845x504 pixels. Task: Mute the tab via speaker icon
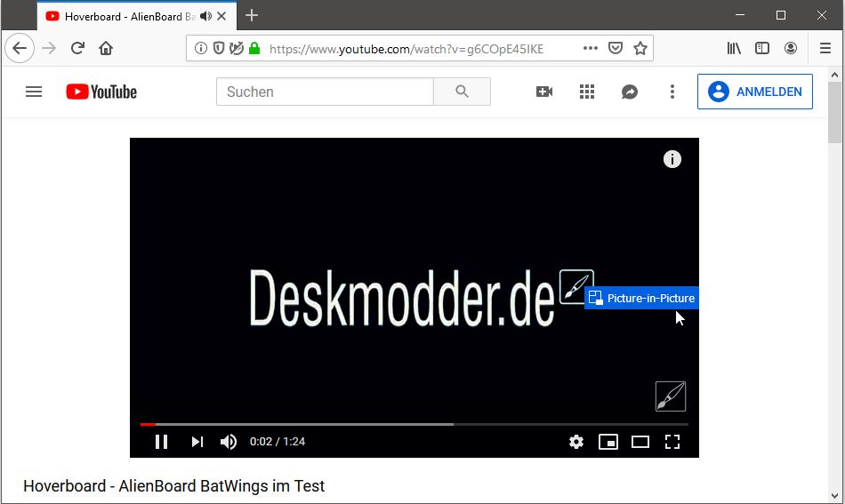tap(205, 16)
